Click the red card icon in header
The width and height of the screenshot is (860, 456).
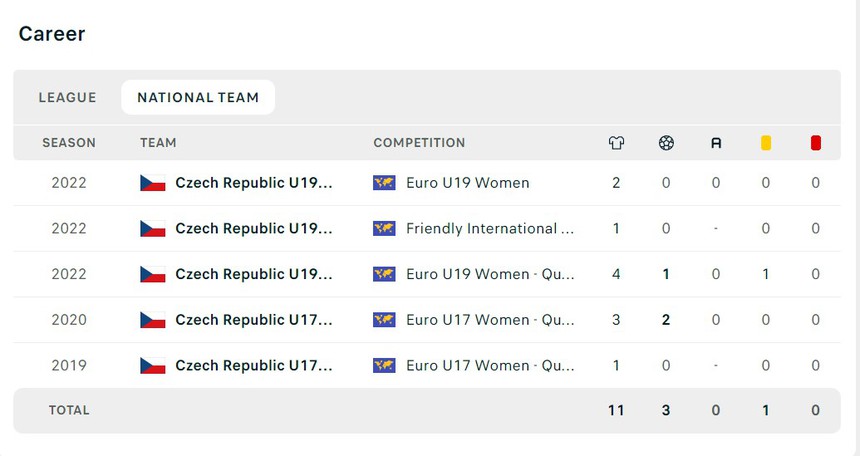coord(816,143)
